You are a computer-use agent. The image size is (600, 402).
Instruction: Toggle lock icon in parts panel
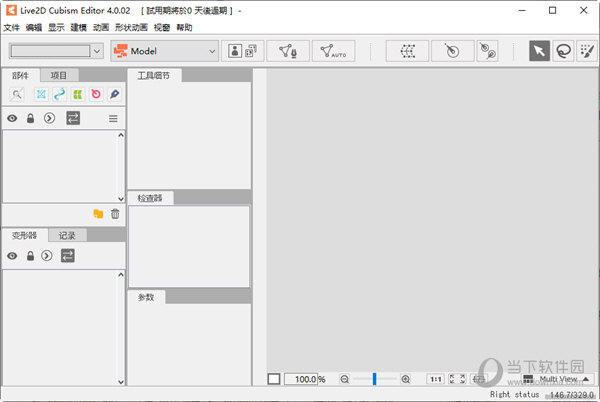(30, 118)
